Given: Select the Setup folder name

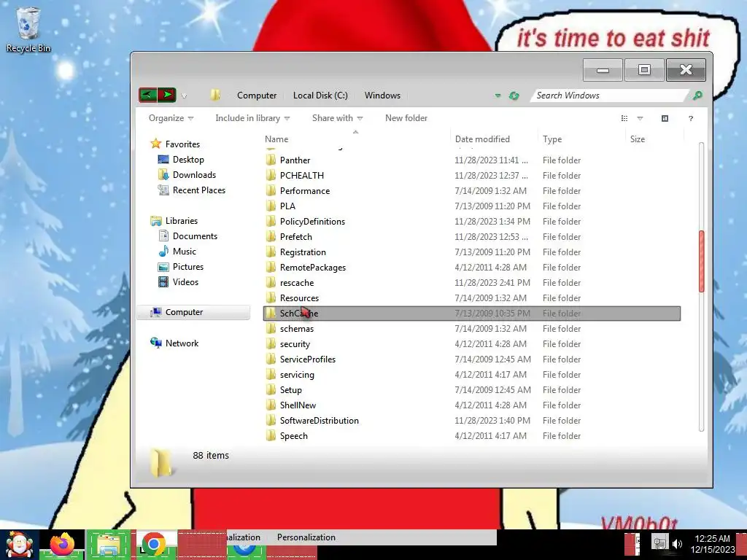Looking at the screenshot, I should (x=290, y=389).
